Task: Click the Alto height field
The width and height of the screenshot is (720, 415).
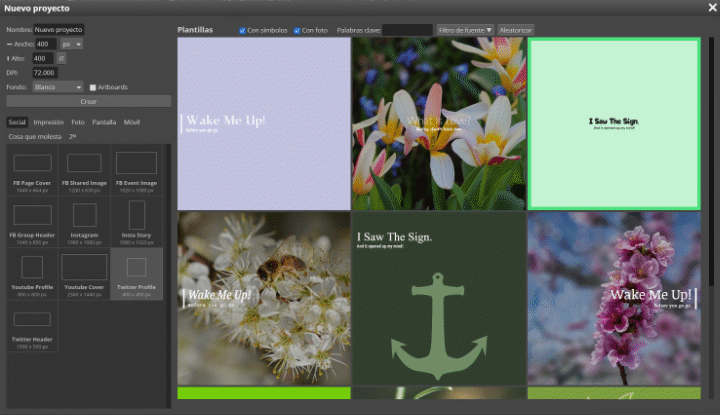Action: [43, 58]
